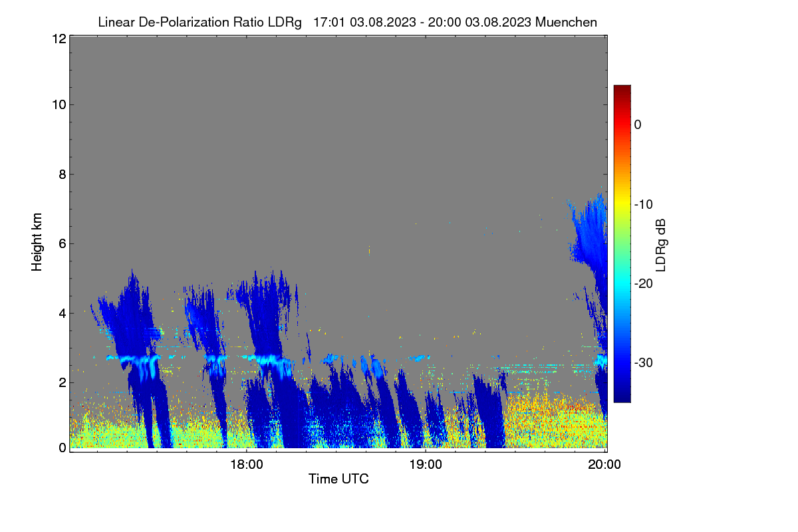798x532 pixels.
Task: Click the plot title 'Linear De-Polarization Ratio LDRg'
Action: pyautogui.click(x=199, y=22)
